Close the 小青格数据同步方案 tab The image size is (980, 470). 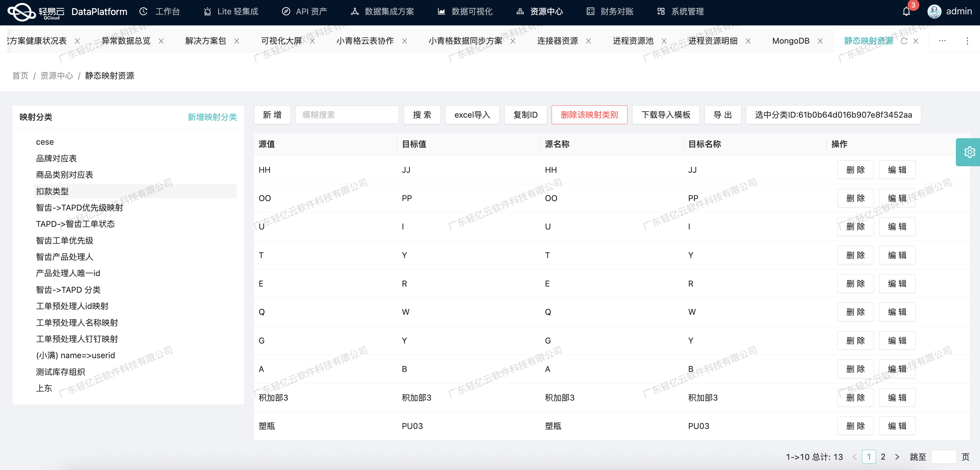513,41
